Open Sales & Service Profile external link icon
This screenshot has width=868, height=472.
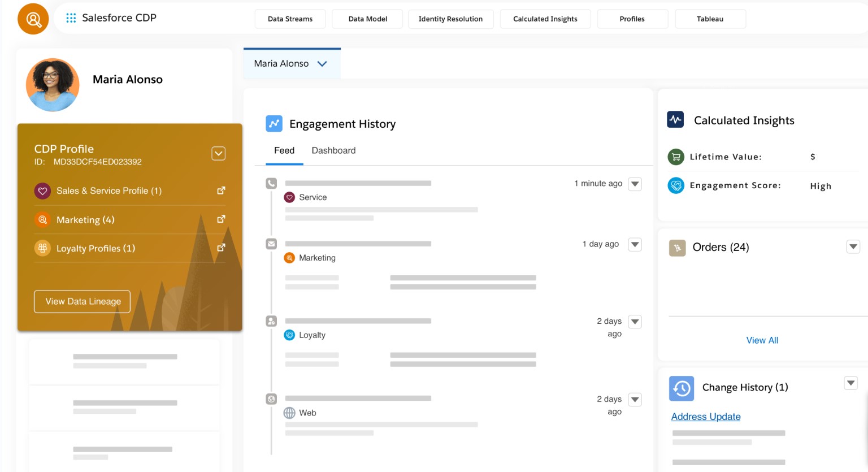(x=221, y=190)
